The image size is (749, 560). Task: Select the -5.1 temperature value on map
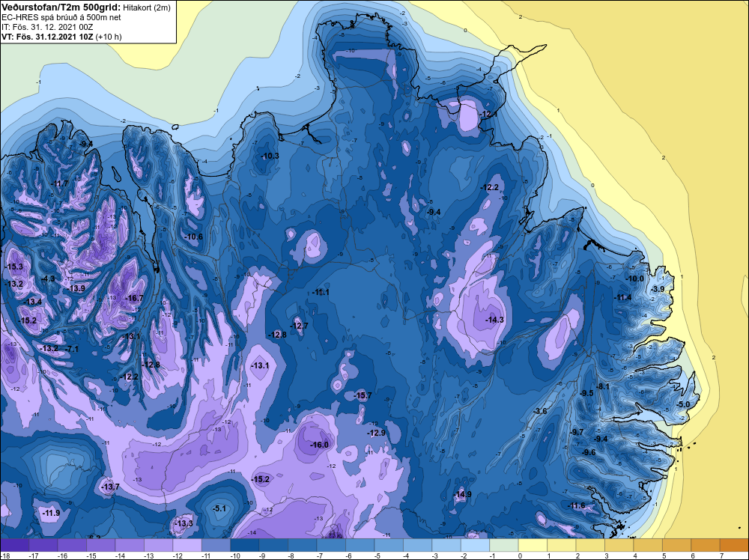[219, 508]
